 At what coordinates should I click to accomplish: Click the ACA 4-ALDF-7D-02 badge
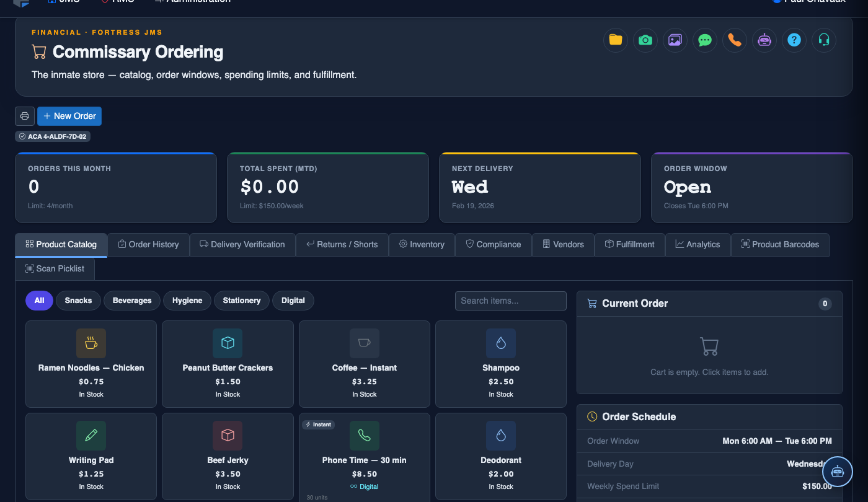(53, 136)
